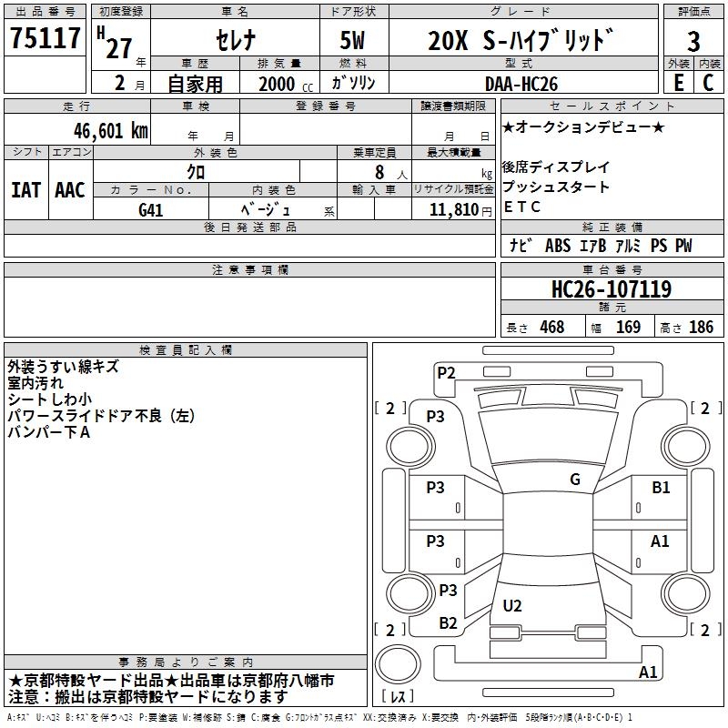Click the door type value 5W
Image resolution: width=728 pixels, height=728 pixels.
point(352,40)
